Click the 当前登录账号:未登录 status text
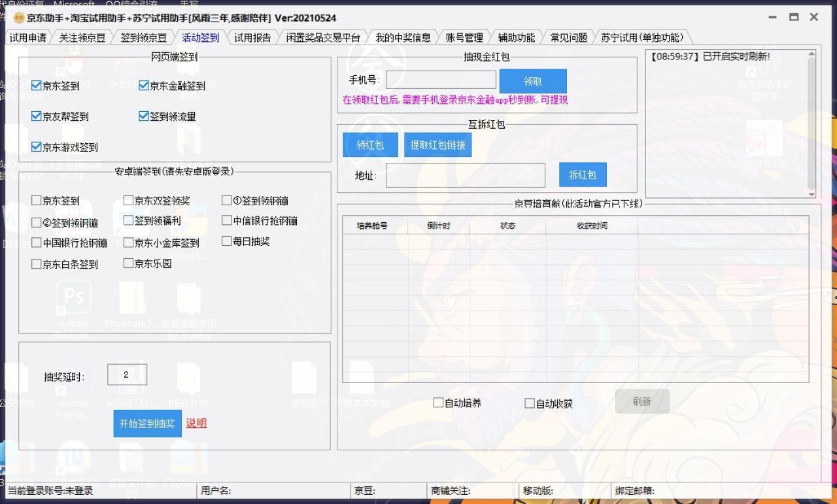 point(50,490)
